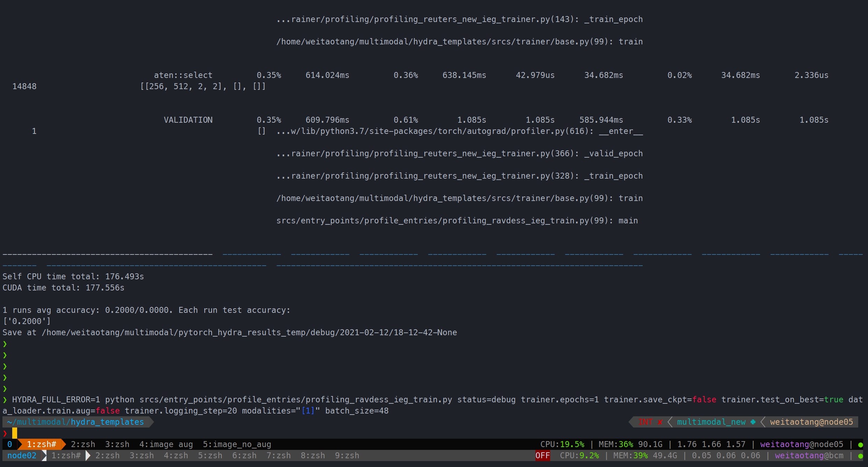Viewport: 868px width, 467px height.
Task: Click the trainer.py(328): _train_epoch stack line
Action: click(460, 176)
